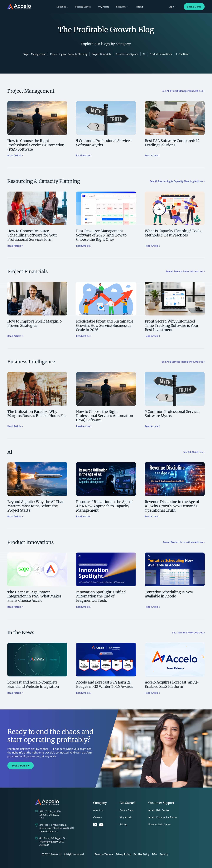Viewport: 212px width, 868px height.
Task: Open See All Business Intelligence Articles
Action: point(183,362)
